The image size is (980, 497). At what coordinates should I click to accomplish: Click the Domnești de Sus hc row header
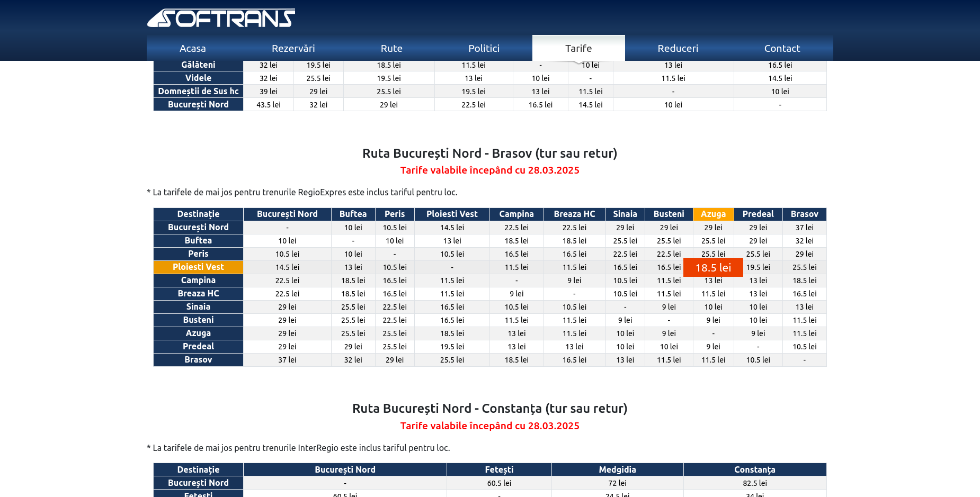[x=198, y=91]
